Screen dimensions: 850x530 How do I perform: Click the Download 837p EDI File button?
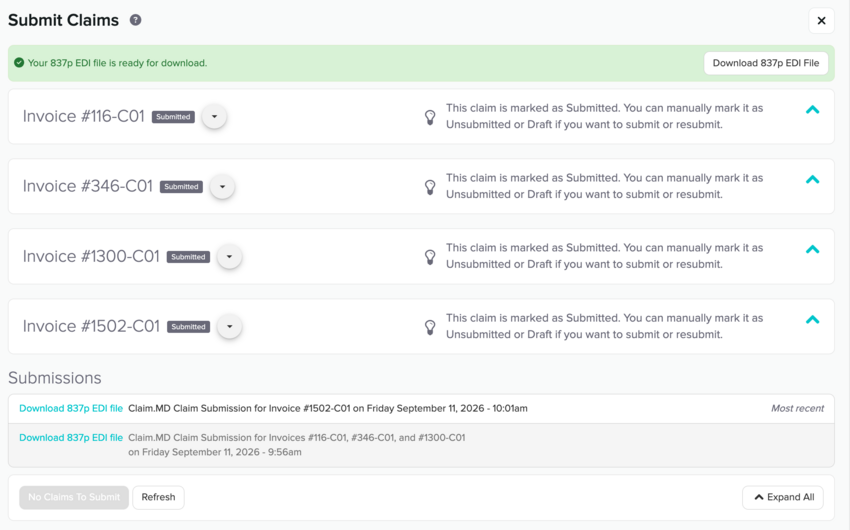point(765,63)
